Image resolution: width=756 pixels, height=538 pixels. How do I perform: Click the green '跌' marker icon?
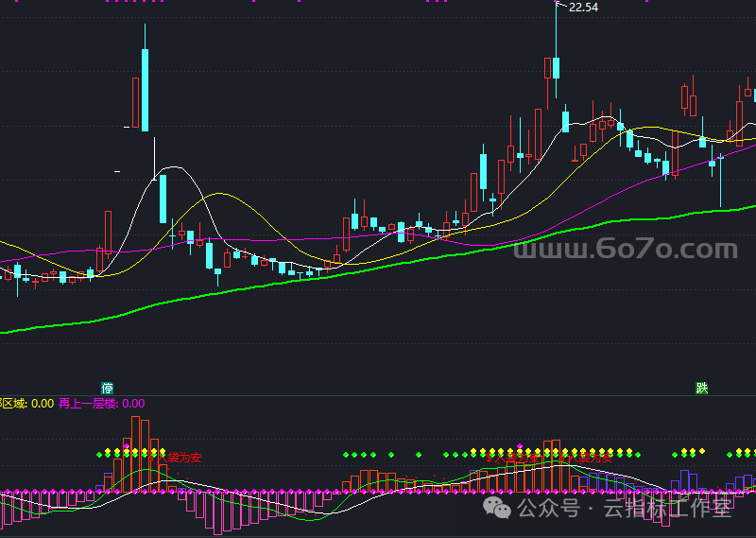702,388
